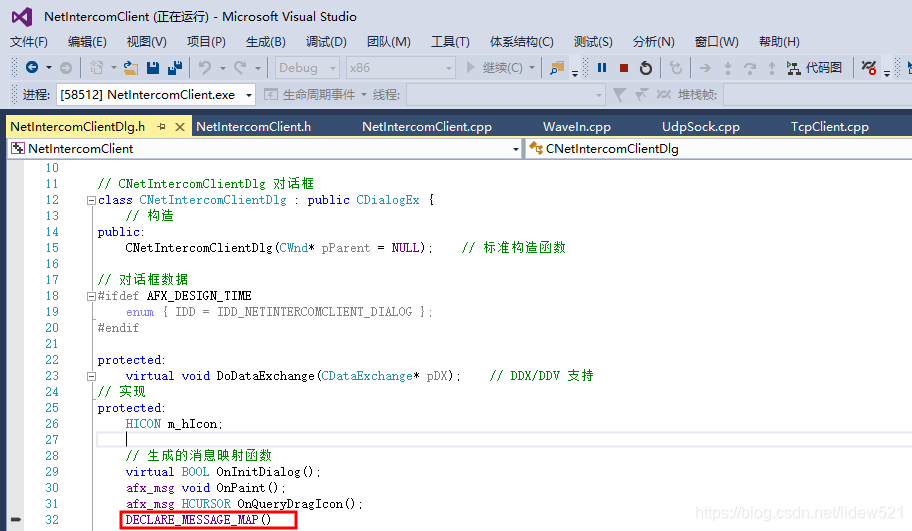912x531 pixels.
Task: Open the Redo history dropdown arrow
Action: (258, 68)
